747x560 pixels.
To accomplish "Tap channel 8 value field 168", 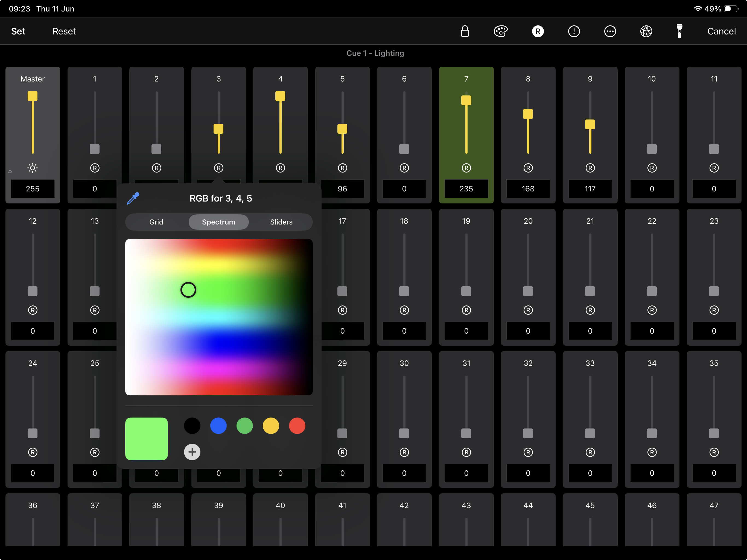I will click(x=528, y=188).
